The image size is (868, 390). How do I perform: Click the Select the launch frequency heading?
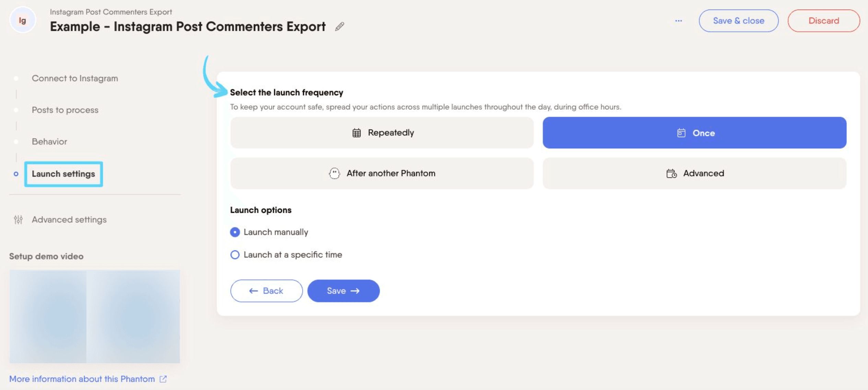coord(286,93)
